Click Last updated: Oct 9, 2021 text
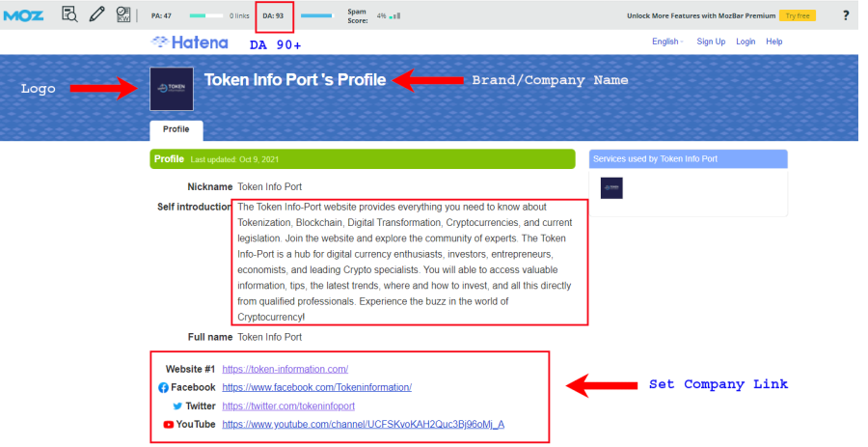Viewport: 868px width, 447px height. pyautogui.click(x=234, y=159)
